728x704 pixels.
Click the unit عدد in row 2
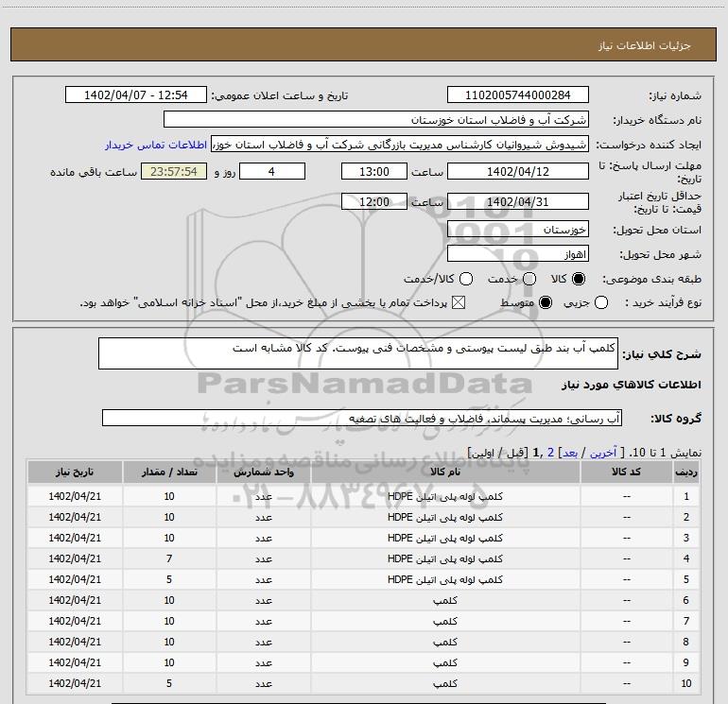click(263, 517)
